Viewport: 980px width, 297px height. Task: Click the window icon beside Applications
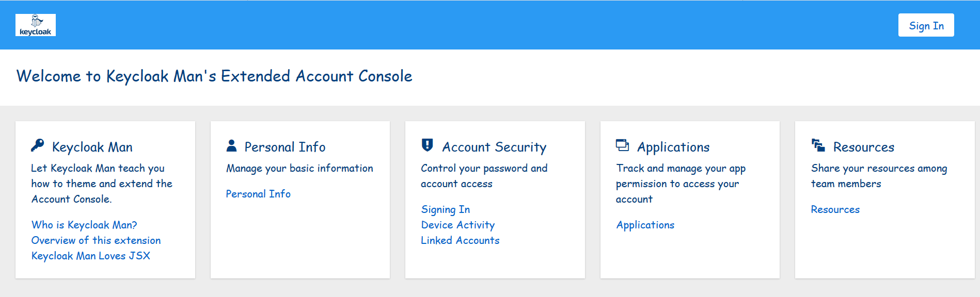click(622, 145)
